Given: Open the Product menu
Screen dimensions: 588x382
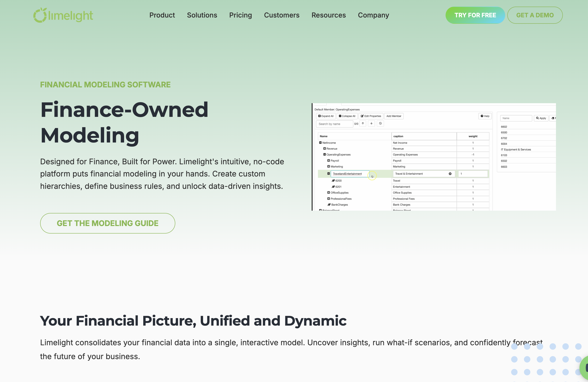Looking at the screenshot, I should [162, 15].
